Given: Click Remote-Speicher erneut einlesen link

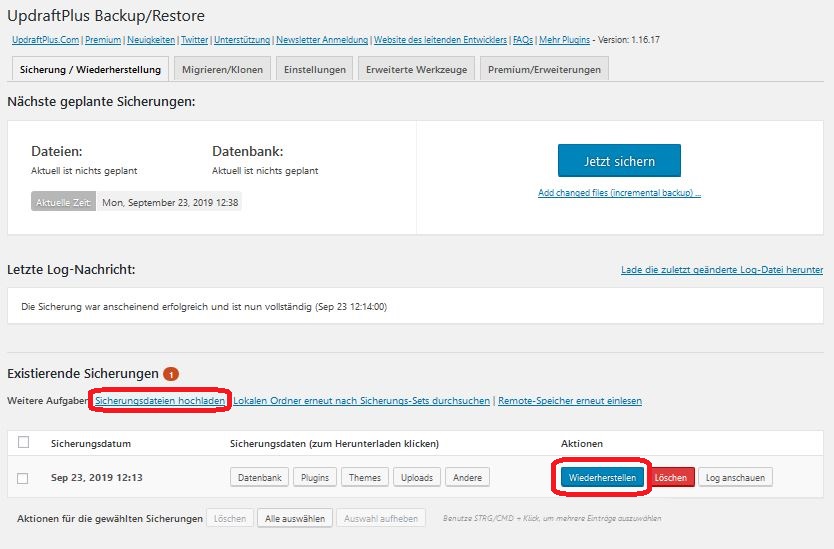Looking at the screenshot, I should click(x=570, y=401).
